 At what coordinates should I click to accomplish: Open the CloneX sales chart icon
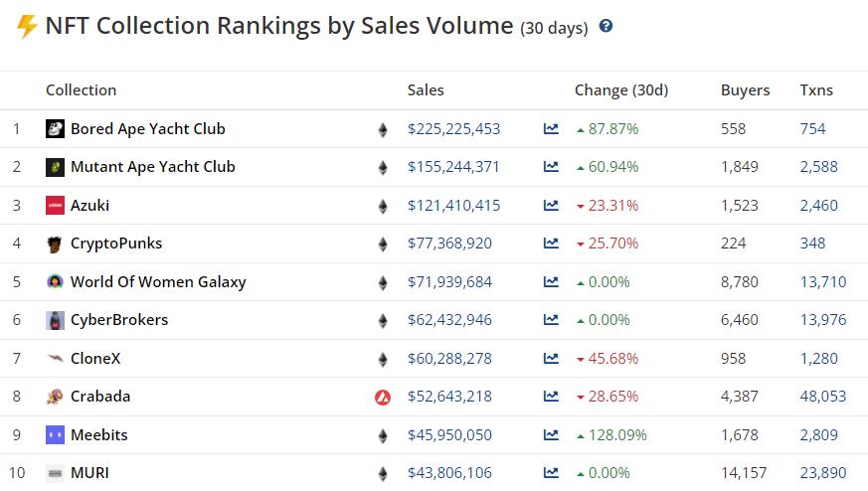point(551,359)
